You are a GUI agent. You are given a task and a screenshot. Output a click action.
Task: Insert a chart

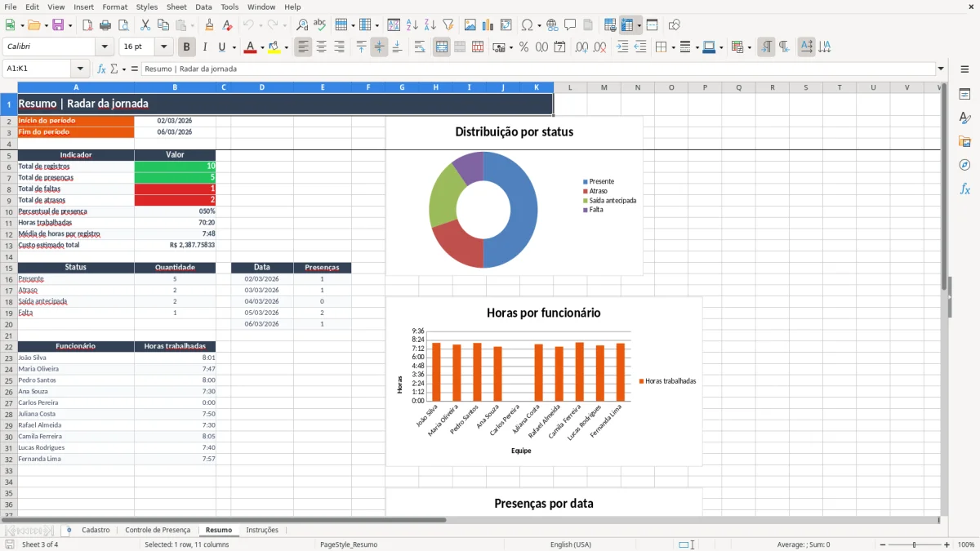(488, 25)
